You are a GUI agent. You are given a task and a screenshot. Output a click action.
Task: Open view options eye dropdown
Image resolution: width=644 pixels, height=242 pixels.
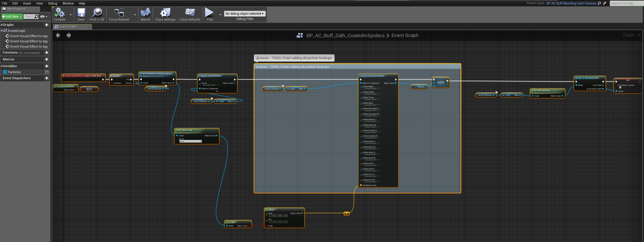pos(44,17)
